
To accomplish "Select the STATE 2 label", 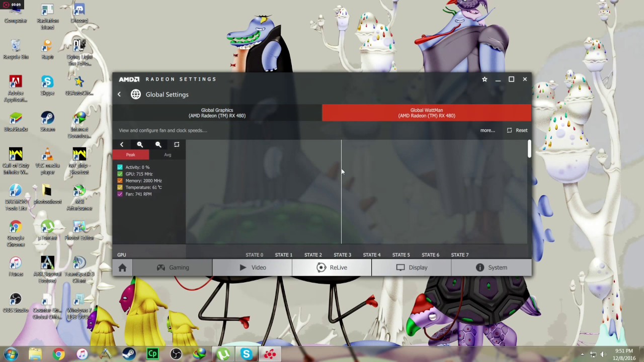I will coord(313,255).
